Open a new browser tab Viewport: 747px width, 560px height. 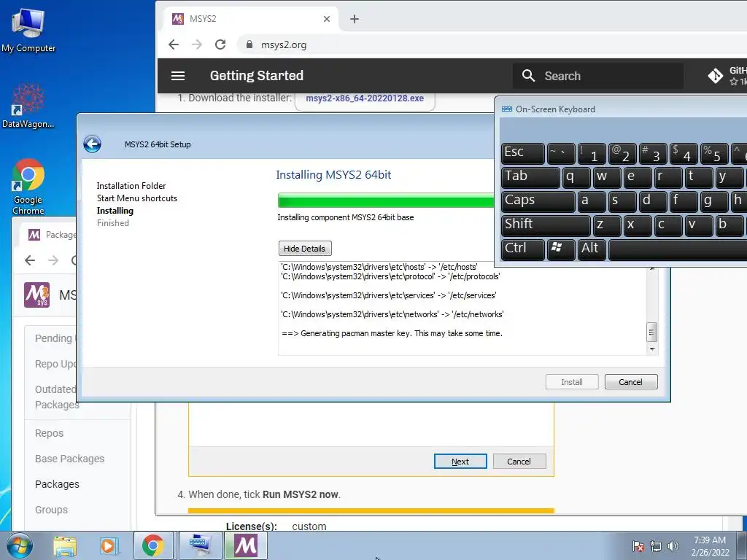tap(355, 19)
